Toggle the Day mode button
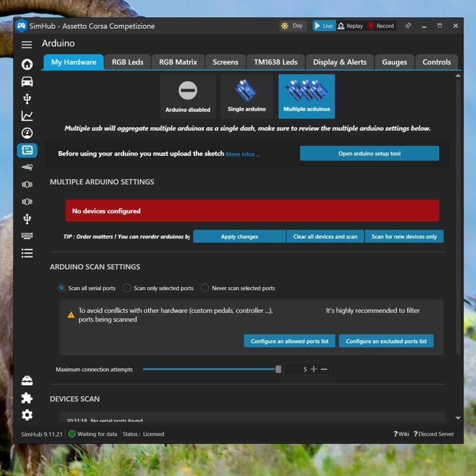The image size is (476, 476). pos(292,26)
